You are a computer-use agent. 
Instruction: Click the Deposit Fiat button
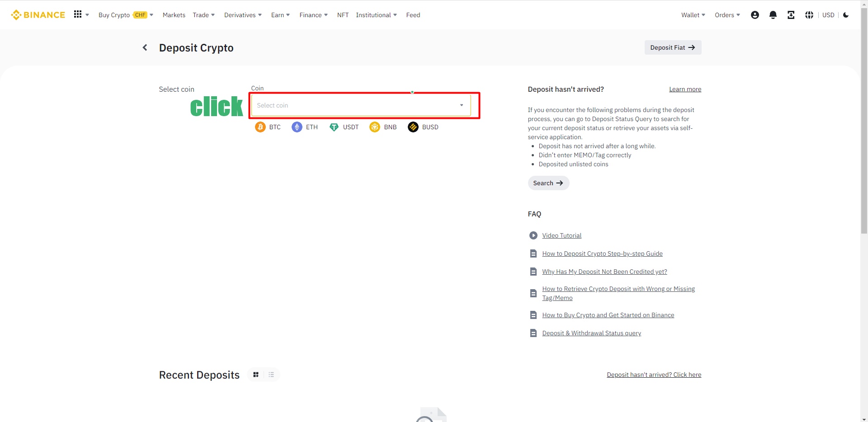point(673,47)
